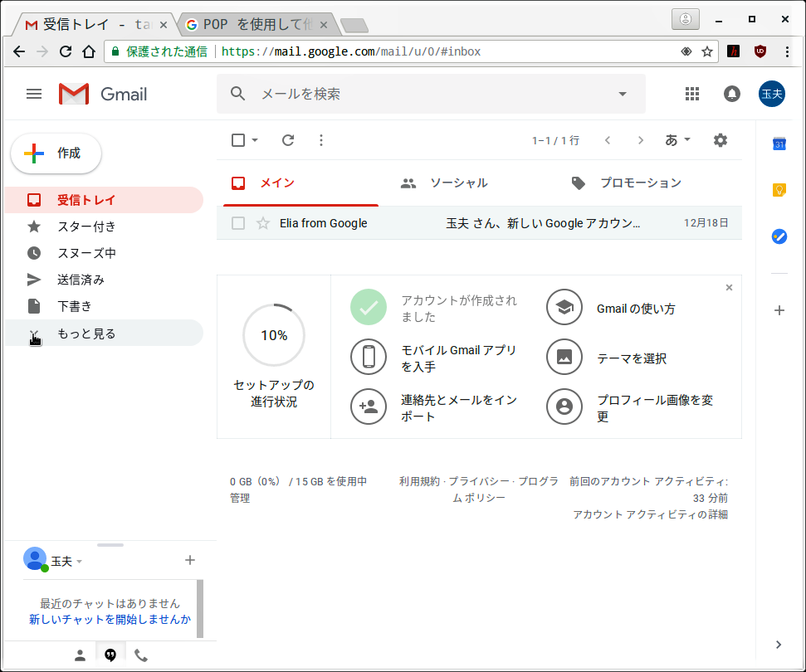Click the 10% setup progress circle
The width and height of the screenshot is (806, 672).
pos(274,335)
